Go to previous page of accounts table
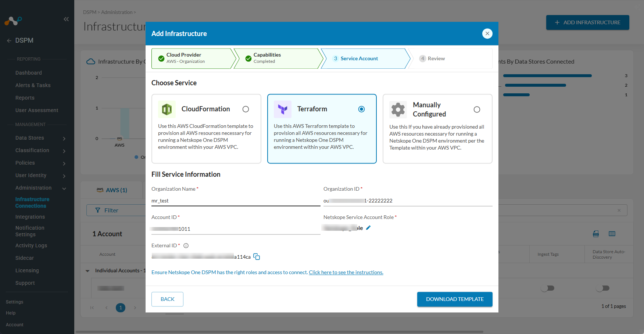 click(107, 308)
